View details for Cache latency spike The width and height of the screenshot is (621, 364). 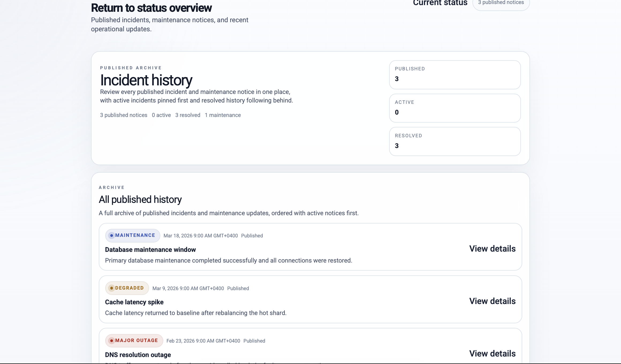pos(492,301)
